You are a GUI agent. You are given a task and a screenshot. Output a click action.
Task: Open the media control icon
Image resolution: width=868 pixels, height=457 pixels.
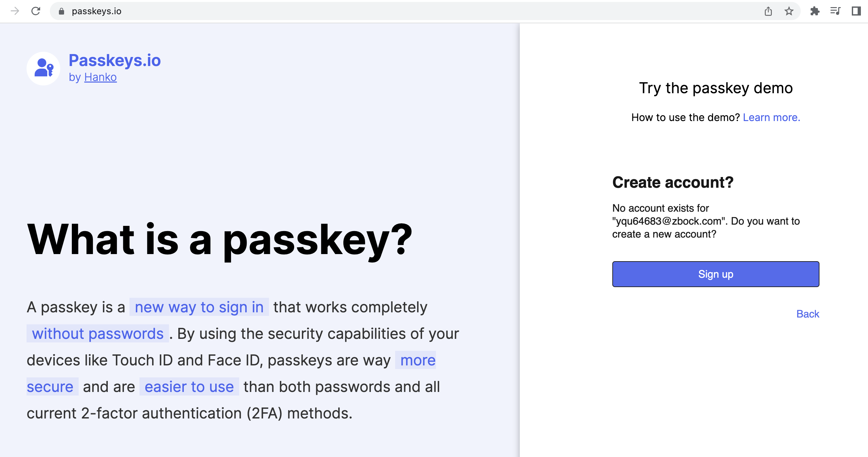coord(835,11)
